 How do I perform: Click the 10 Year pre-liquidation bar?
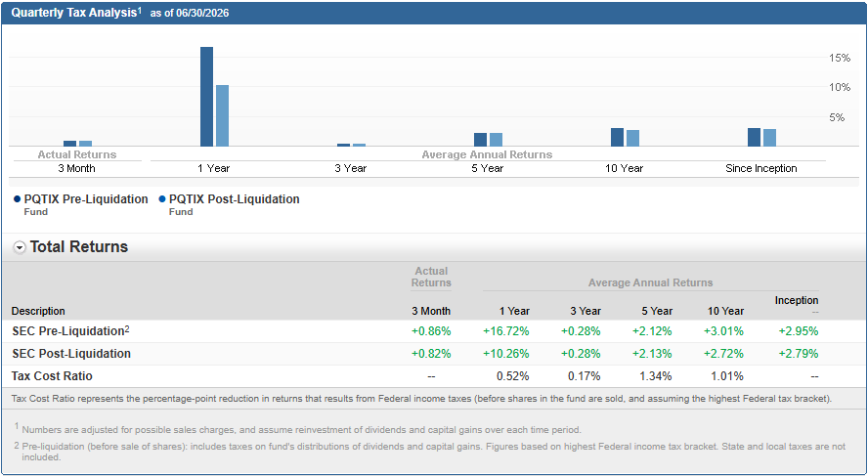[617, 137]
